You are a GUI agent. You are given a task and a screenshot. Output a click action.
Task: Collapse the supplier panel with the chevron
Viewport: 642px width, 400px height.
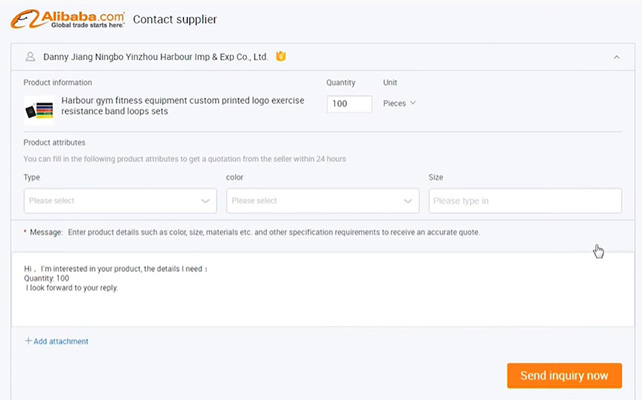click(616, 58)
